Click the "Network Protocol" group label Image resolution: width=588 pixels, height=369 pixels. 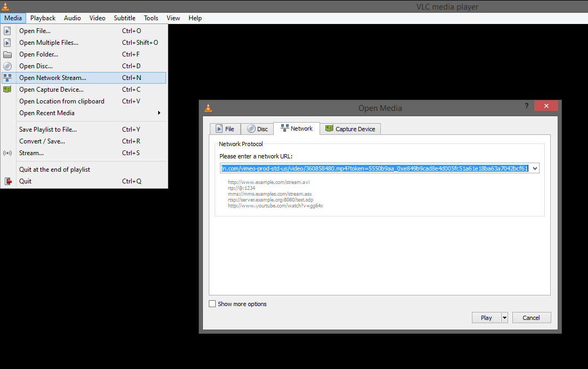241,144
